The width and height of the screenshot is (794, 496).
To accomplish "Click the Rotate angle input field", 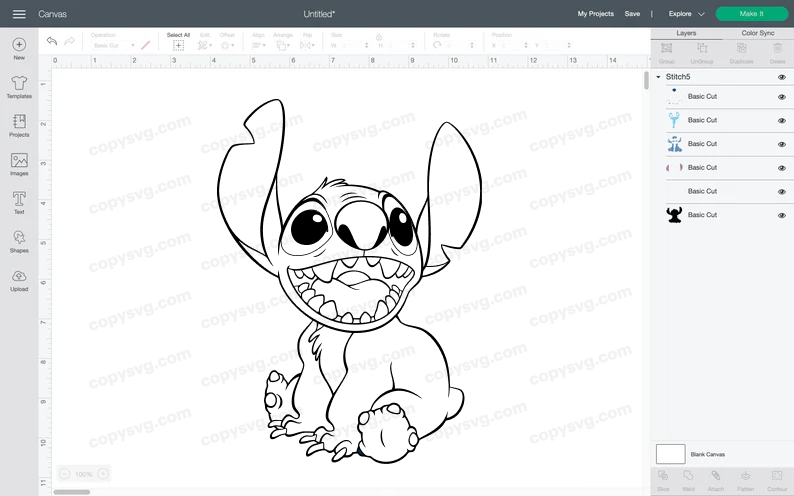I will (458, 45).
